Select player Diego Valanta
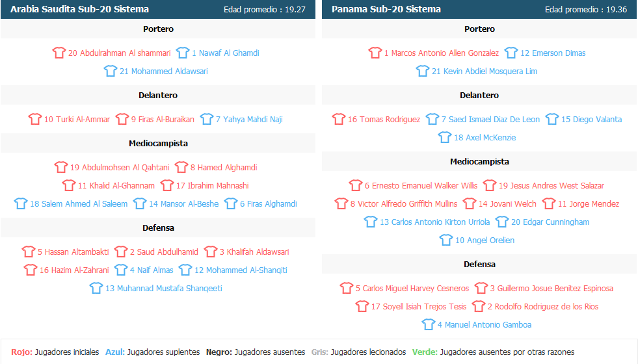This screenshot has height=364, width=638. click(x=592, y=119)
